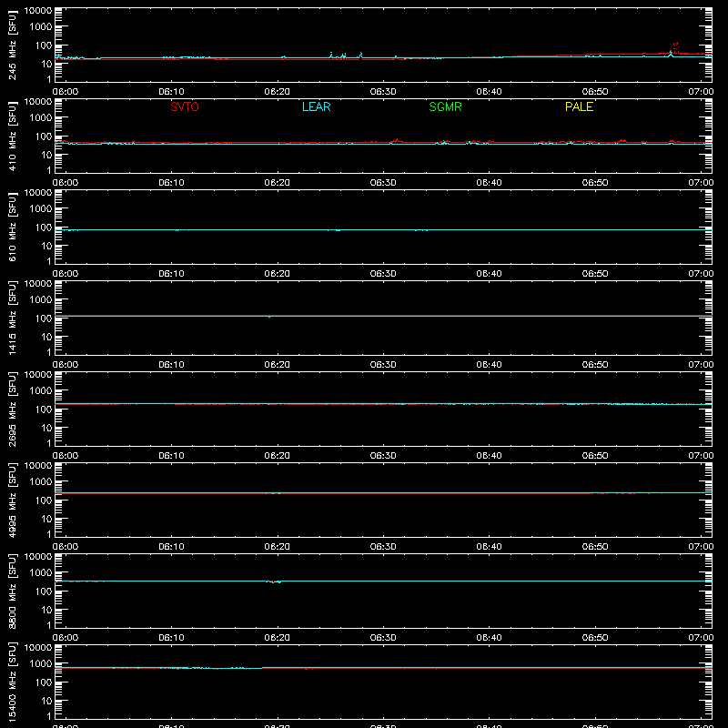This screenshot has height=728, width=728.
Task: Click the 06:40 time label under 2695 MHz plot
Action: 489,456
